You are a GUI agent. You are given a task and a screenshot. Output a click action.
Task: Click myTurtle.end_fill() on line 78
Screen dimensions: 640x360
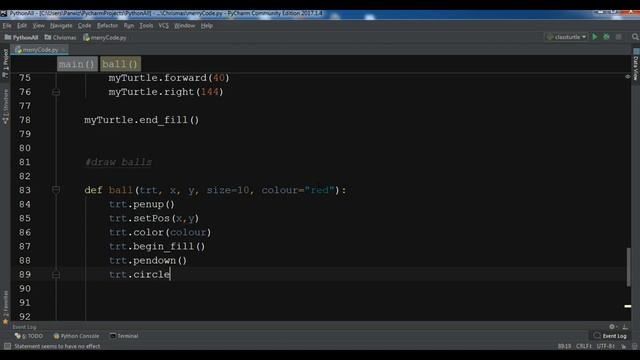pos(141,120)
